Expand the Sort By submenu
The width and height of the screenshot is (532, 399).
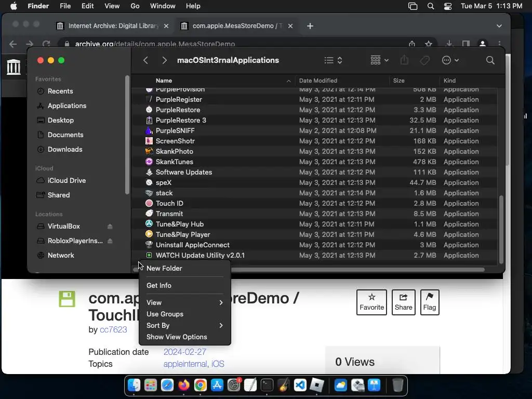pyautogui.click(x=185, y=325)
